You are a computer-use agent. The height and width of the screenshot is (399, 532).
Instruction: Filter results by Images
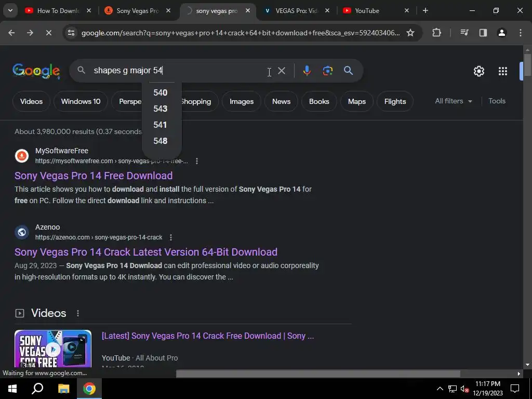[242, 101]
